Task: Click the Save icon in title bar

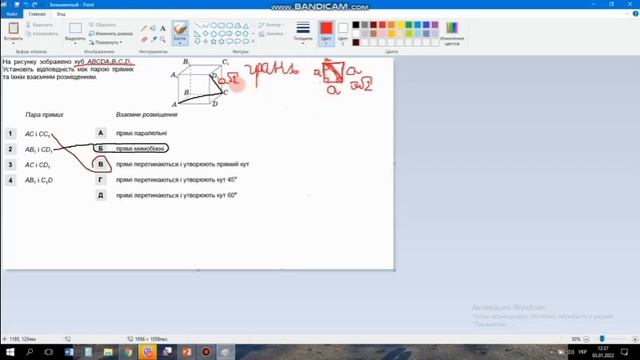Action: click(x=17, y=4)
